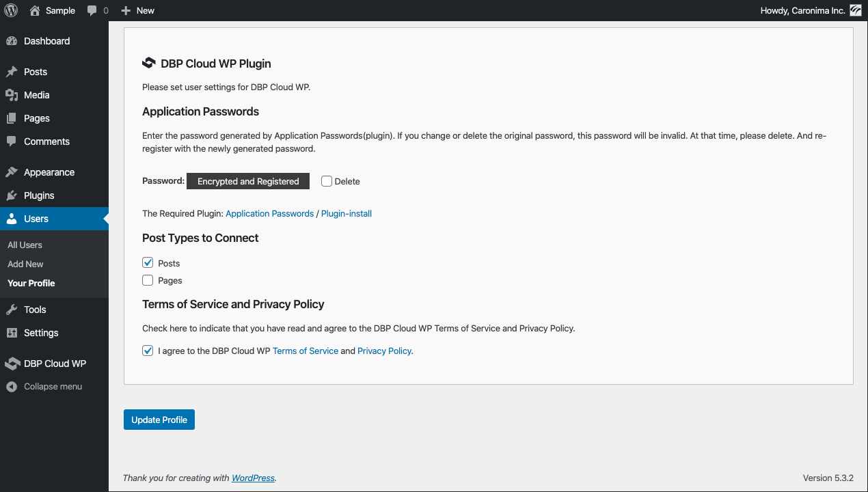Image resolution: width=868 pixels, height=492 pixels.
Task: Open Comments menu label
Action: [46, 141]
